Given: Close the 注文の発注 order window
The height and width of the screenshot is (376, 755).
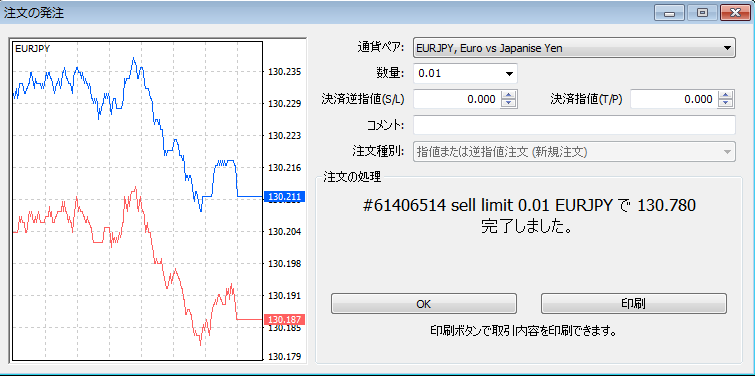Looking at the screenshot, I should 735,13.
